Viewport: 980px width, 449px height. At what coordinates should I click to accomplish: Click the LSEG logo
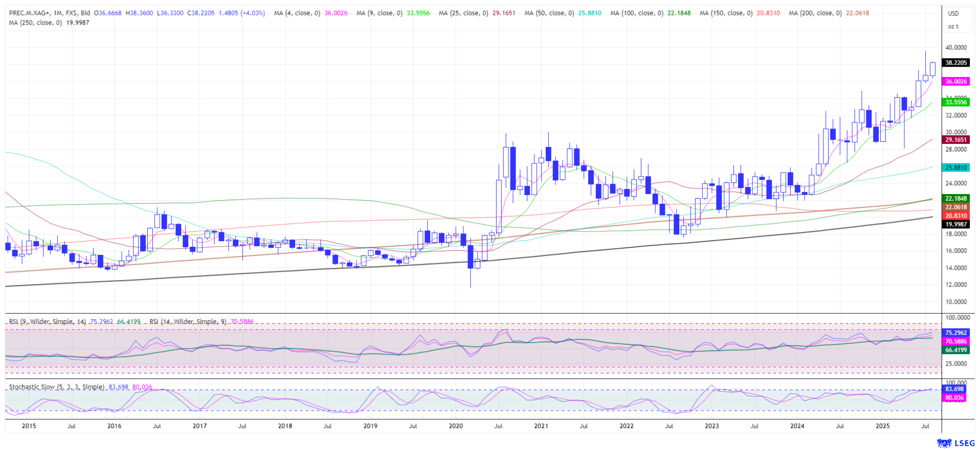pos(951,443)
